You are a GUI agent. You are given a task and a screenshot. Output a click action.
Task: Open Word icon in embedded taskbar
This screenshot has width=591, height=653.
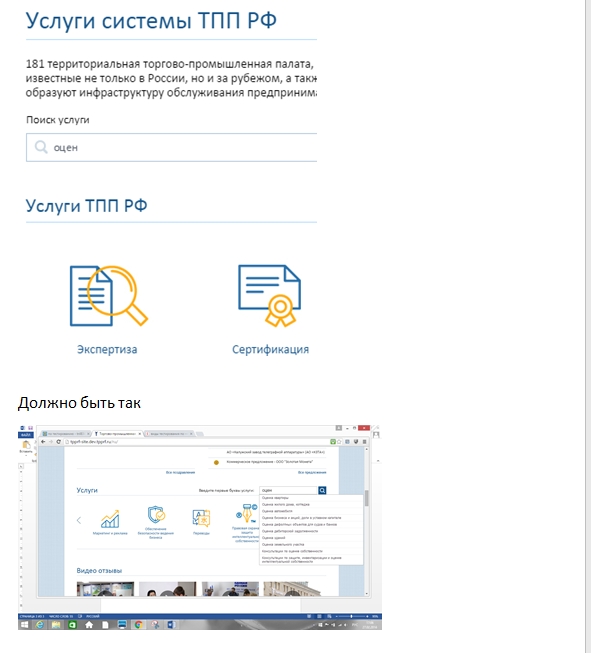(171, 625)
